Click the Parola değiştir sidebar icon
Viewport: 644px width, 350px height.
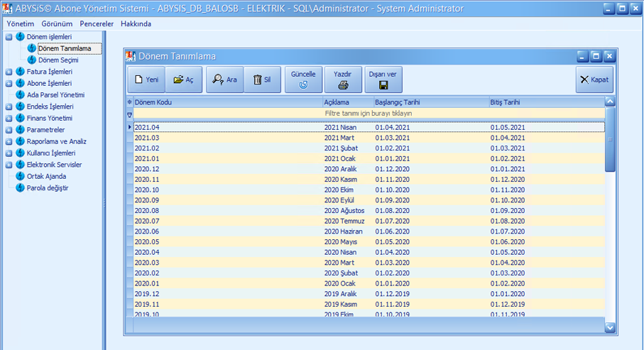pyautogui.click(x=20, y=187)
